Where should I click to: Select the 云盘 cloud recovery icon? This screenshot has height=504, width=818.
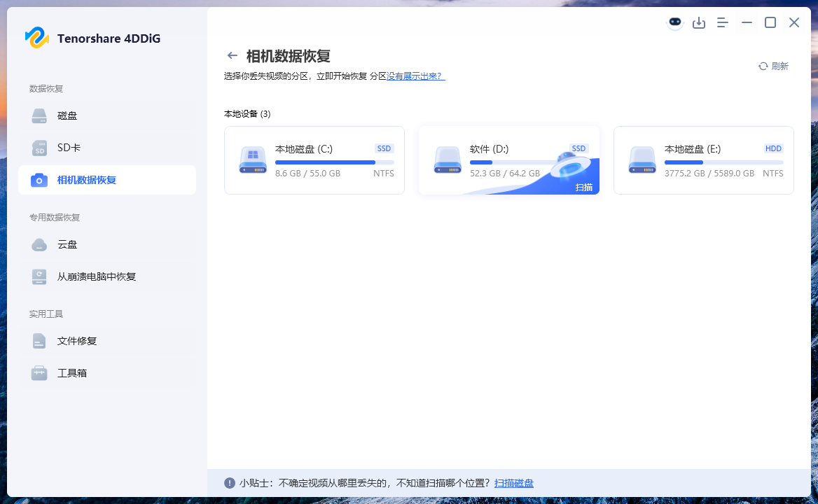pos(39,244)
